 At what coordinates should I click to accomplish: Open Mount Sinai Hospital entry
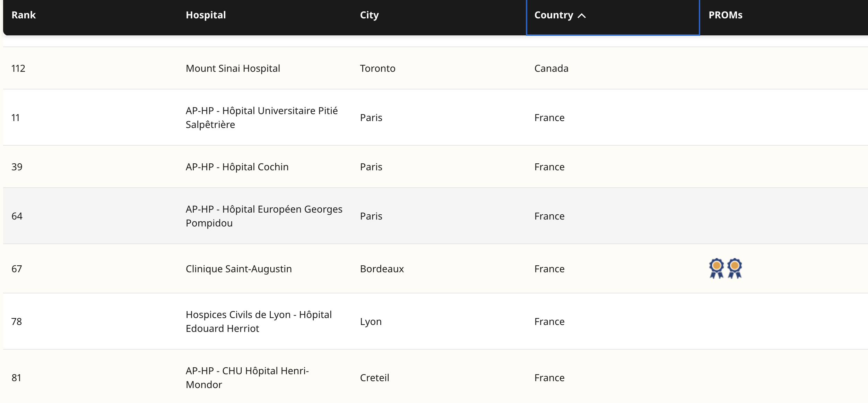pyautogui.click(x=233, y=68)
